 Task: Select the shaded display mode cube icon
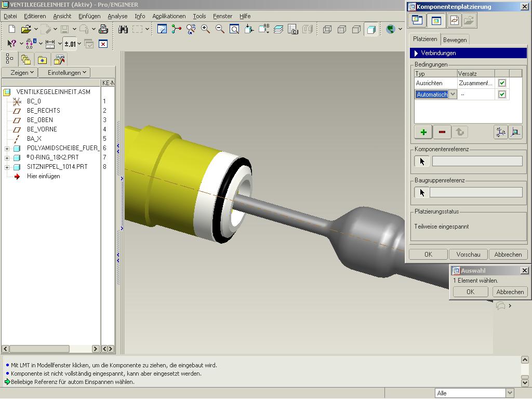371,29
